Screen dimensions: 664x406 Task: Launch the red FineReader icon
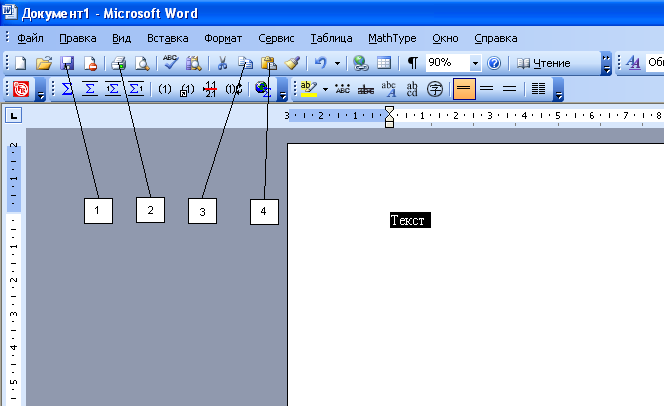click(x=21, y=89)
